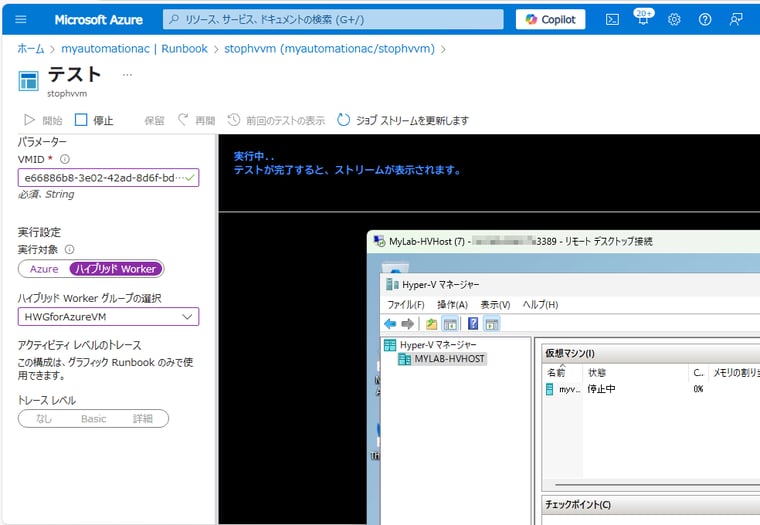The image size is (760, 525).
Task: Click the Remote Desktop window title bar icon
Action: coord(379,241)
